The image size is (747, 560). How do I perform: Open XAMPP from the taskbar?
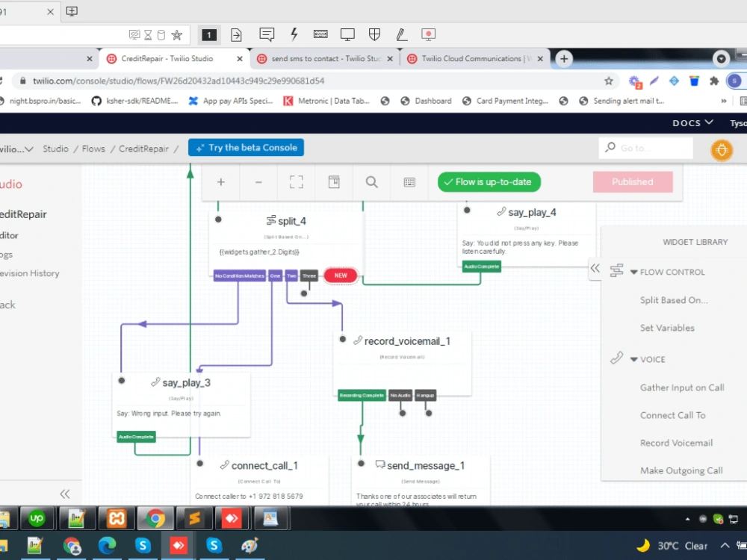(x=116, y=518)
